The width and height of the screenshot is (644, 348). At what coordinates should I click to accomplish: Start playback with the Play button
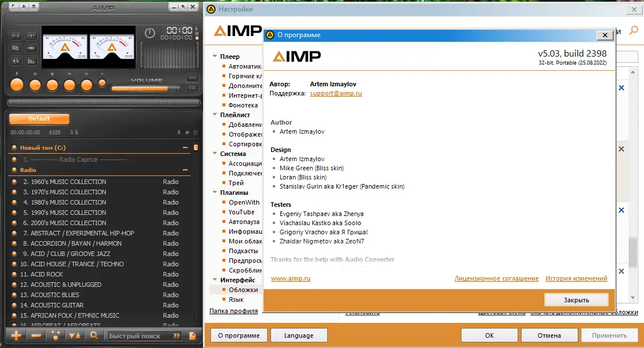coord(17,85)
